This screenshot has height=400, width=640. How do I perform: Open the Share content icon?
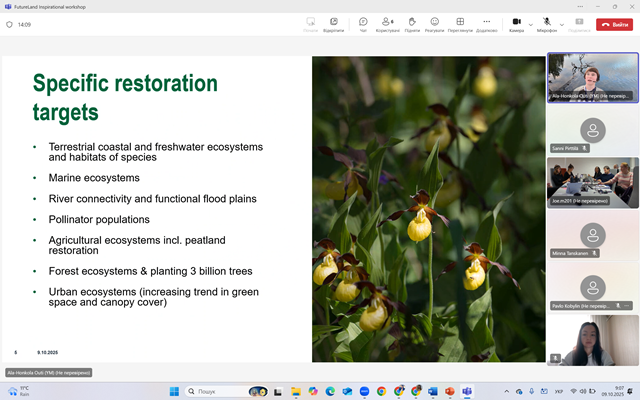coord(578,24)
